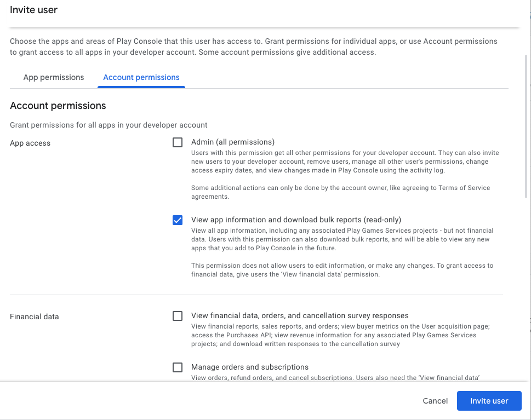Switch to the App permissions tab
Screen dimensions: 531x420
pos(54,77)
